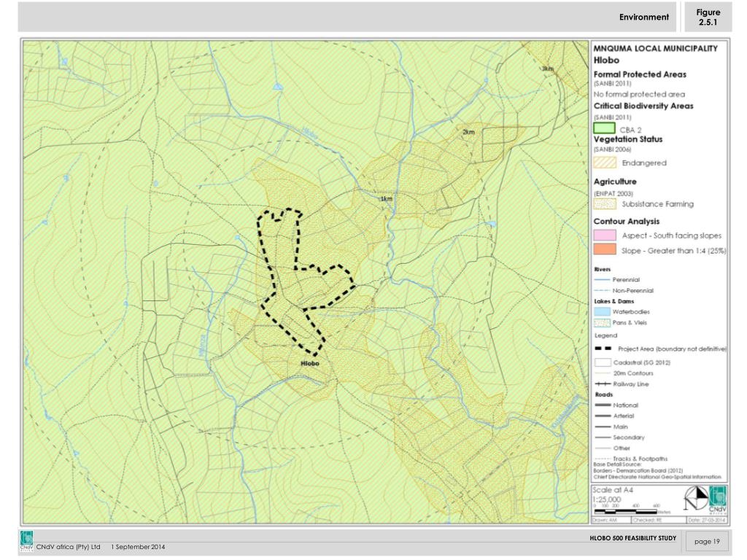The width and height of the screenshot is (747, 560).
Task: Click the white Cadastral swatch
Action: 603,362
